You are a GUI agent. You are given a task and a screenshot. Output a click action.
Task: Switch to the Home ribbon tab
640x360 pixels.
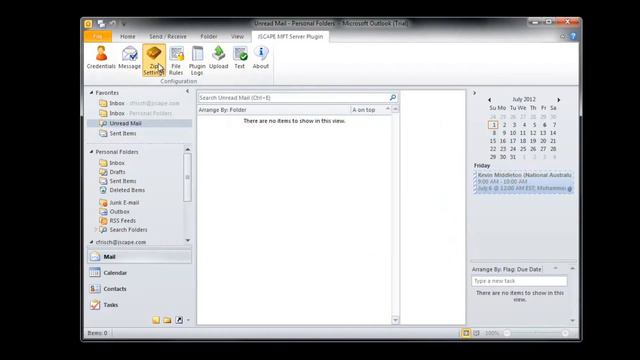(128, 36)
